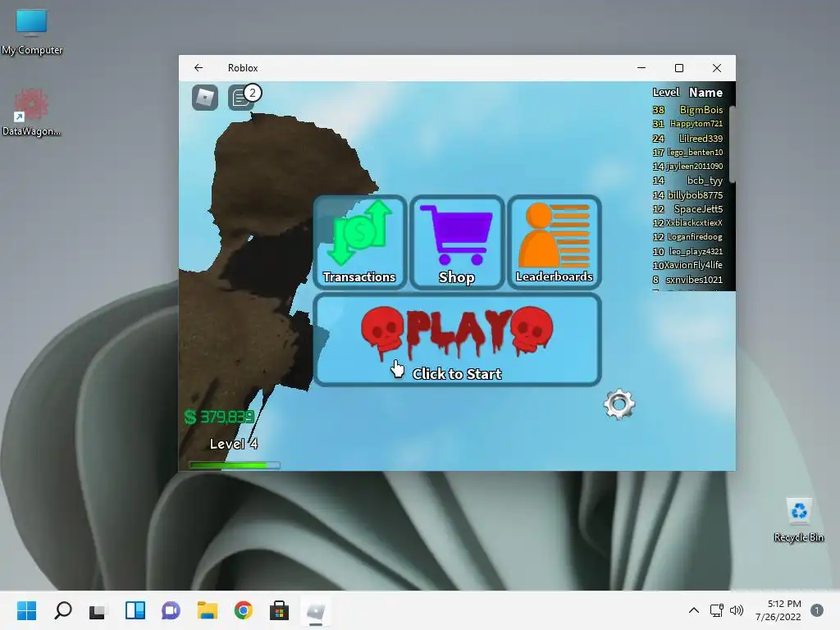Open taskbar Search
The width and height of the screenshot is (840, 630).
62,610
